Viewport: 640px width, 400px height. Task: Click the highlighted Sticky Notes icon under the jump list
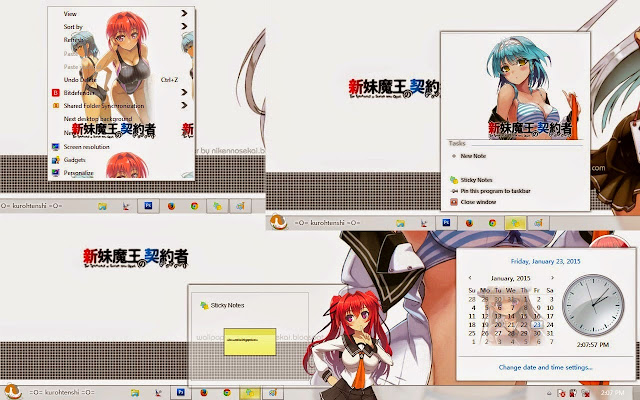pyautogui.click(x=515, y=223)
